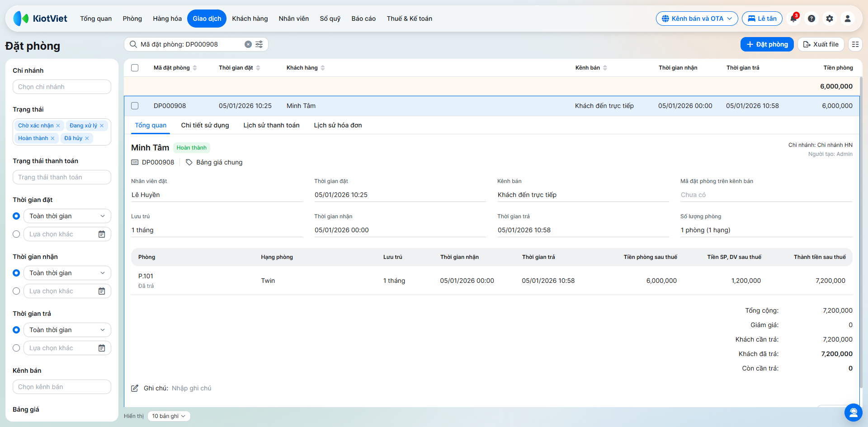
Task: Expand Toàn thời gian dropdown under Thời gian nhận
Action: tap(67, 273)
